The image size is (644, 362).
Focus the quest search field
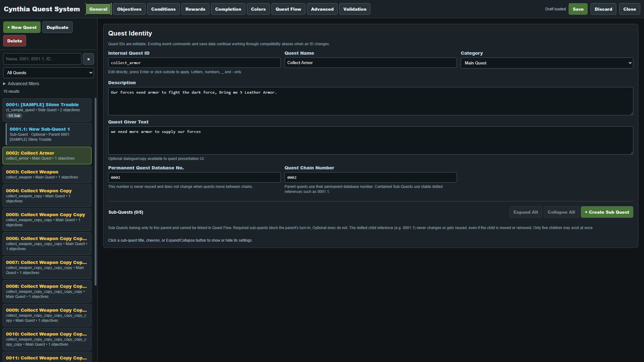pos(42,59)
